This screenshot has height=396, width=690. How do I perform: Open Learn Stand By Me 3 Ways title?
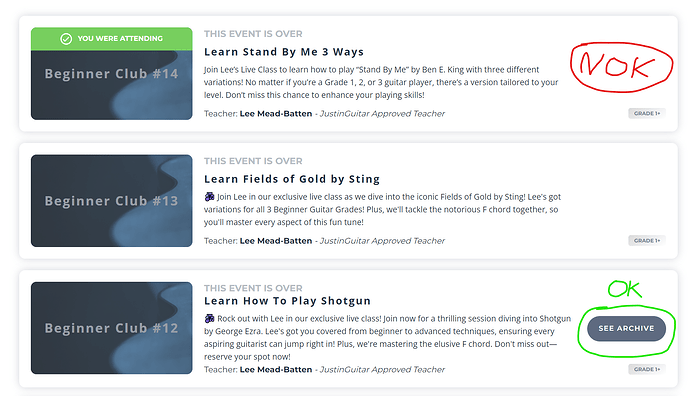[284, 52]
